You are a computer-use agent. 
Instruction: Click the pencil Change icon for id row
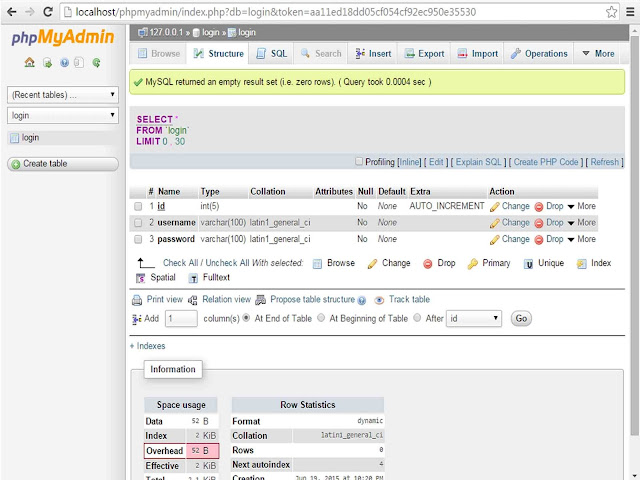(x=495, y=207)
